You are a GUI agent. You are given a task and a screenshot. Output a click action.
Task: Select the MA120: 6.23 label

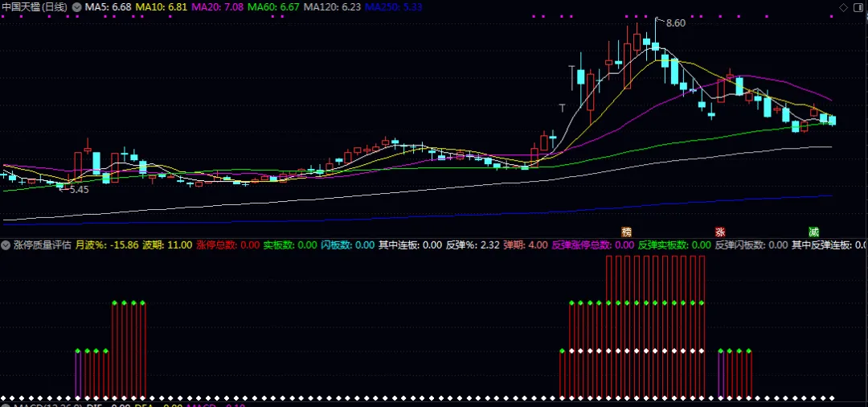click(x=333, y=7)
